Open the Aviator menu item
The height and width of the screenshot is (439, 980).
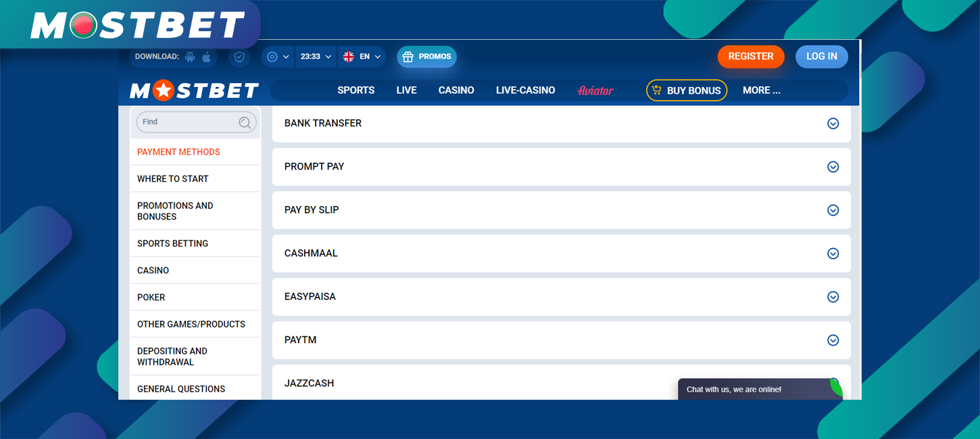(595, 90)
